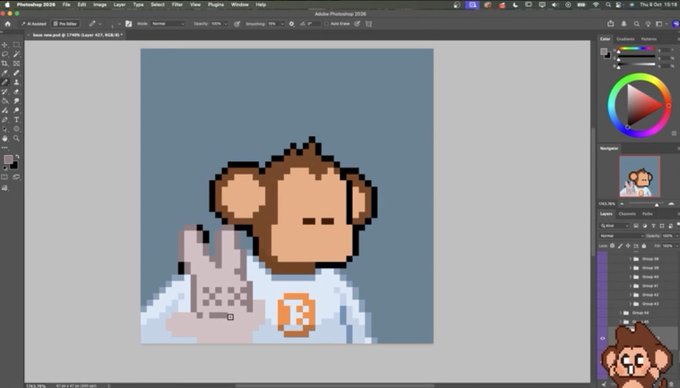680x388 pixels.
Task: Open the brush Mode dropdown
Action: (x=168, y=24)
